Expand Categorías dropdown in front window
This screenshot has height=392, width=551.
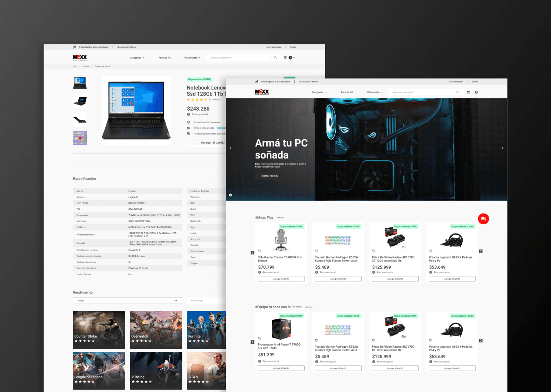[319, 92]
